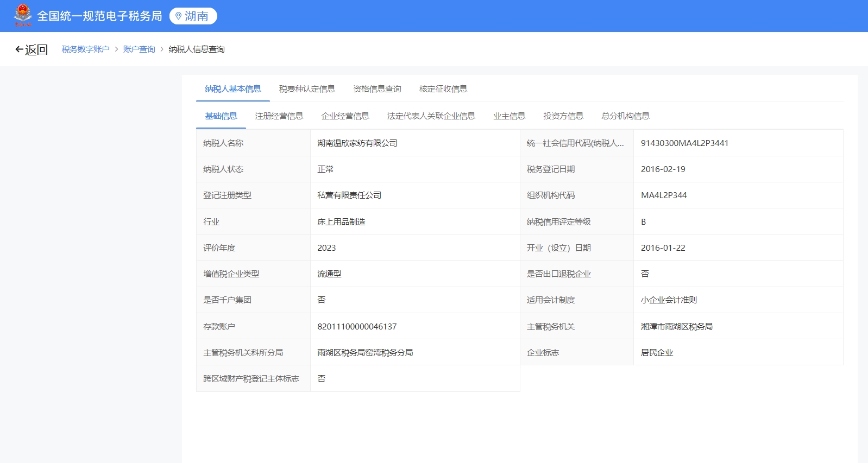Select the 核定征收信息 tab
This screenshot has height=463, width=868.
click(x=443, y=89)
